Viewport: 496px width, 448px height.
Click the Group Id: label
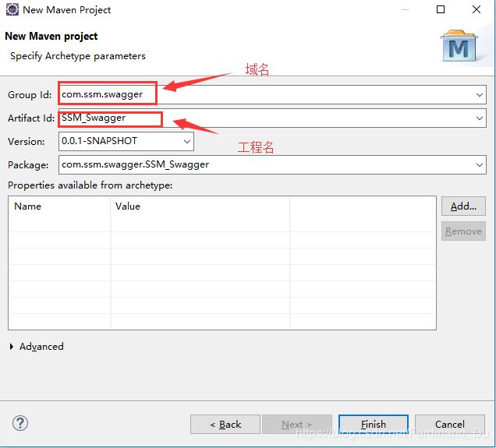pos(30,95)
